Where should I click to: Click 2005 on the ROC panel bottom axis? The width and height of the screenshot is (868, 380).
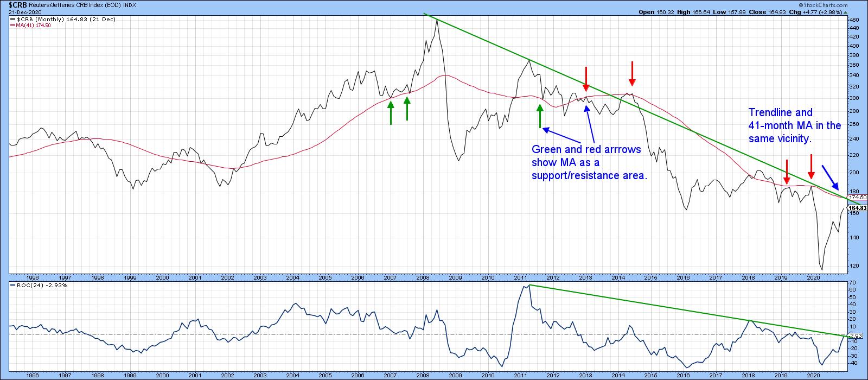click(325, 375)
